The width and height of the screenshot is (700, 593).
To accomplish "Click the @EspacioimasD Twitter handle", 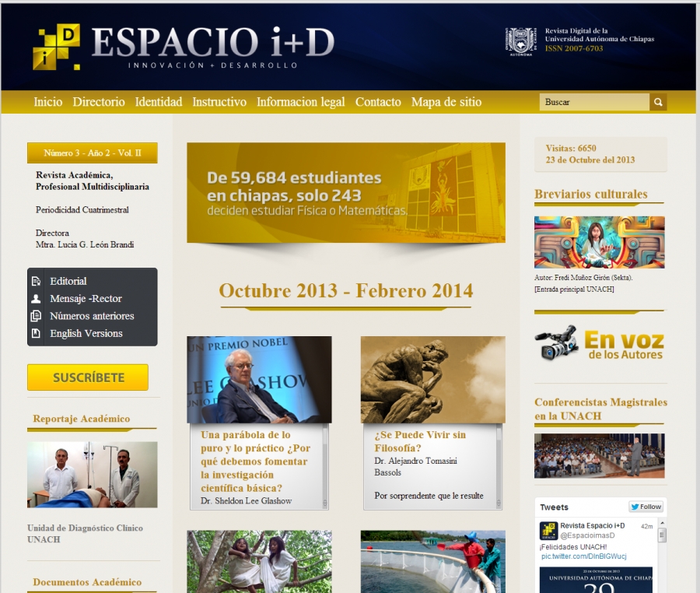I will coord(587,535).
